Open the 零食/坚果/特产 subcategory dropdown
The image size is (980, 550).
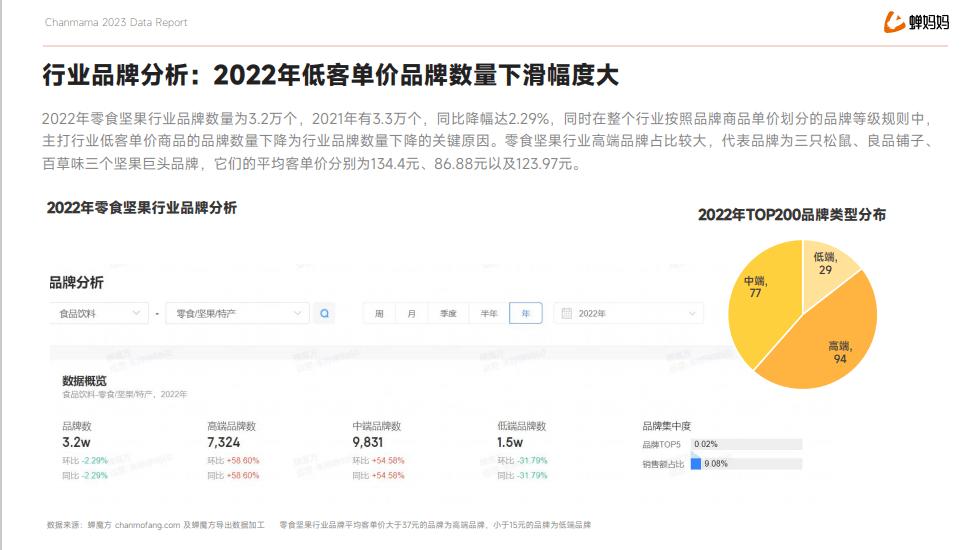[x=238, y=313]
